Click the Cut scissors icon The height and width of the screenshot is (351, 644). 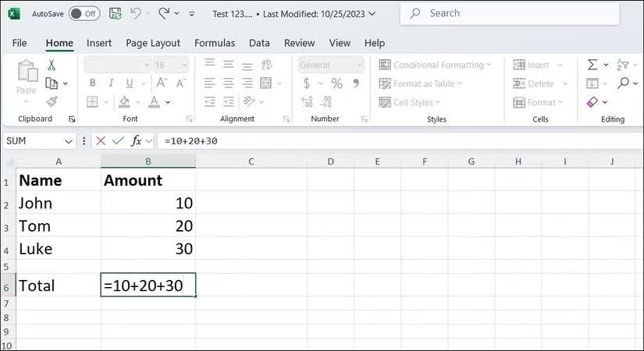coord(52,65)
